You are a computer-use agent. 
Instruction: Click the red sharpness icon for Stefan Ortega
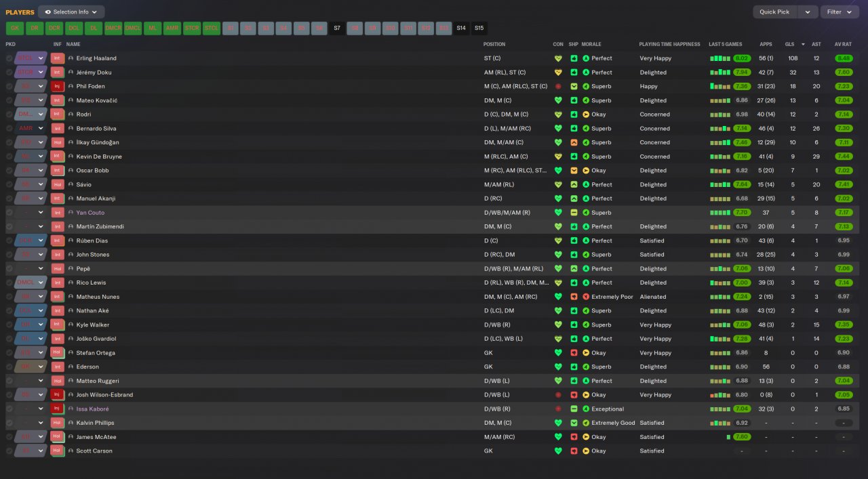[574, 352]
